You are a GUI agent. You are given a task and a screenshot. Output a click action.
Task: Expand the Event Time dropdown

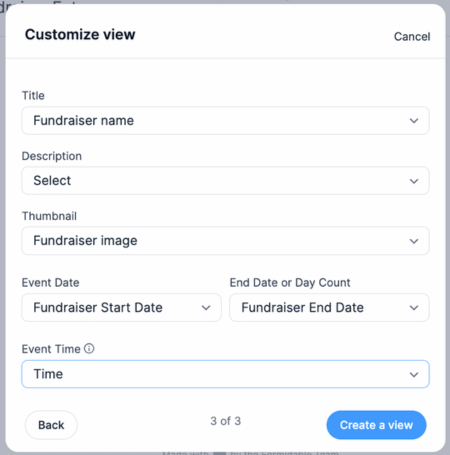coord(225,374)
